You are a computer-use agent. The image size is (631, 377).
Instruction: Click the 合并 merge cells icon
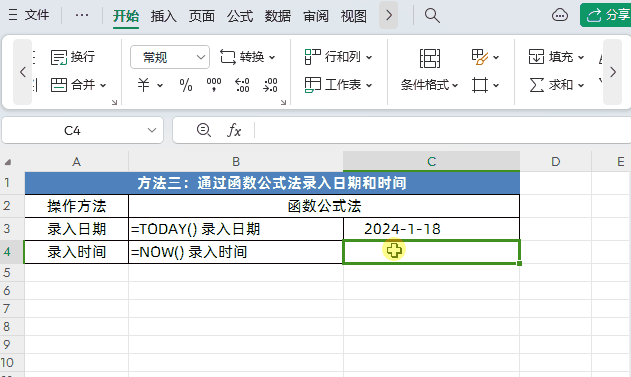[x=59, y=85]
